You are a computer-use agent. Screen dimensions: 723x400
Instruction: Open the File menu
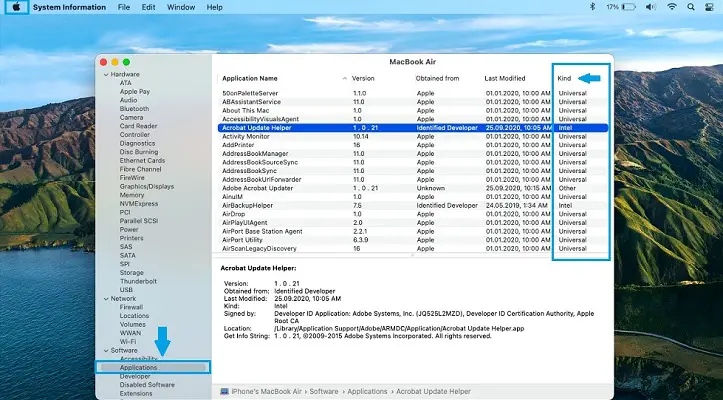[124, 7]
